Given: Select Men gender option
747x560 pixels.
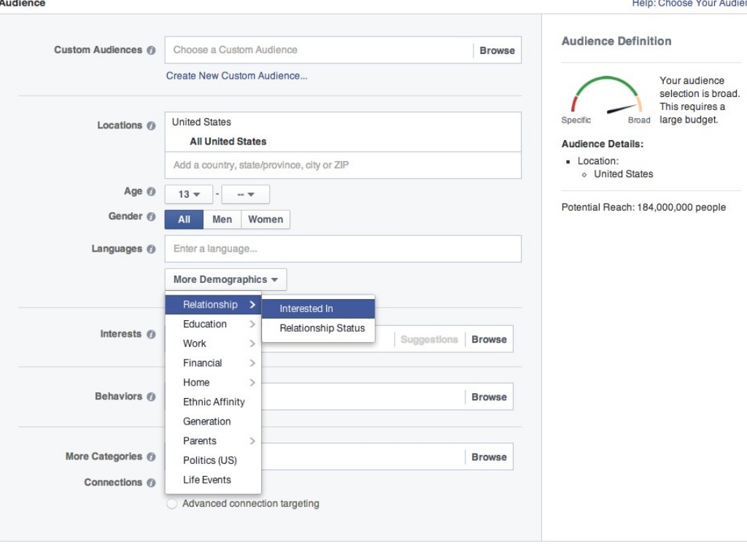Looking at the screenshot, I should click(222, 219).
